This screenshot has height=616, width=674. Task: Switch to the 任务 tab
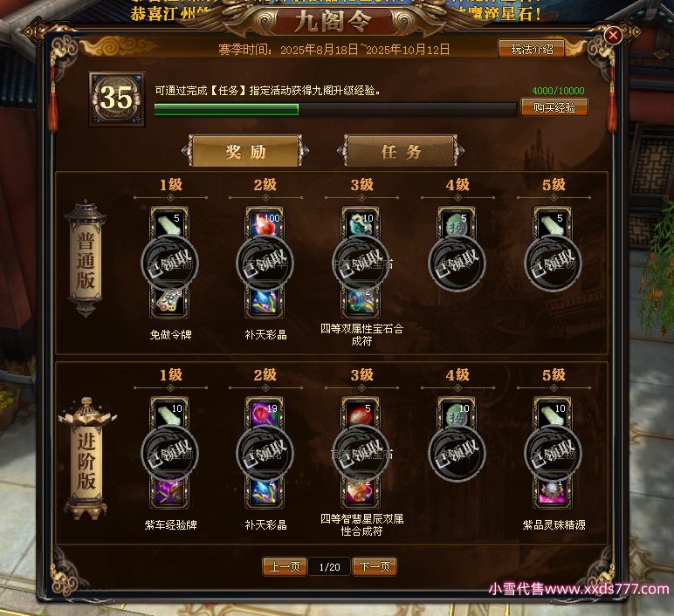coord(401,151)
